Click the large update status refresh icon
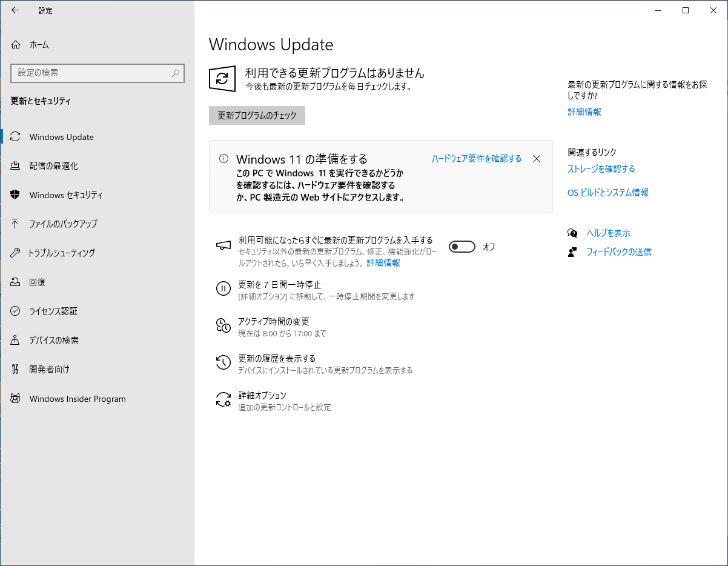The height and width of the screenshot is (566, 728). [x=222, y=79]
